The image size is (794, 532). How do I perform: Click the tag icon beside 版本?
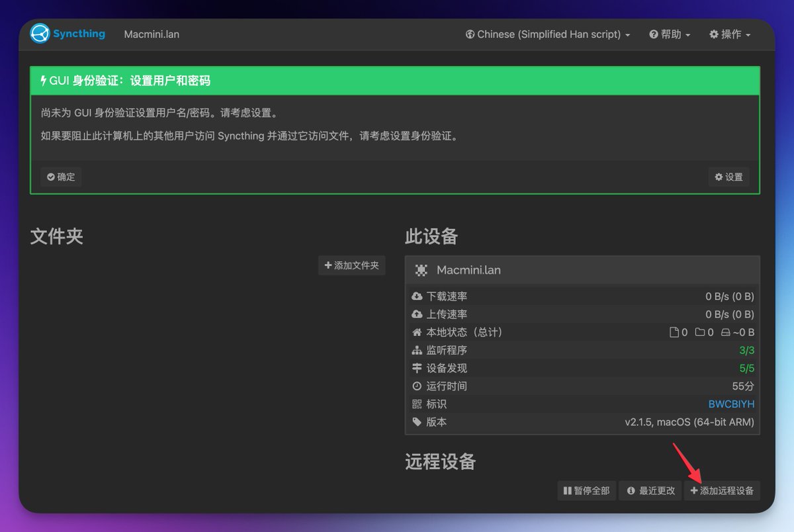click(x=417, y=421)
